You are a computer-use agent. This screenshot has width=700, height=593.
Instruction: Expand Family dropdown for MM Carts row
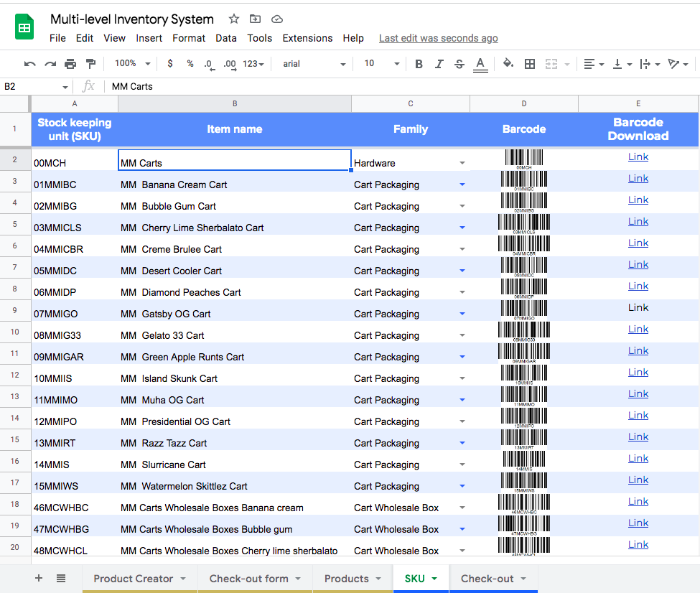tap(462, 163)
